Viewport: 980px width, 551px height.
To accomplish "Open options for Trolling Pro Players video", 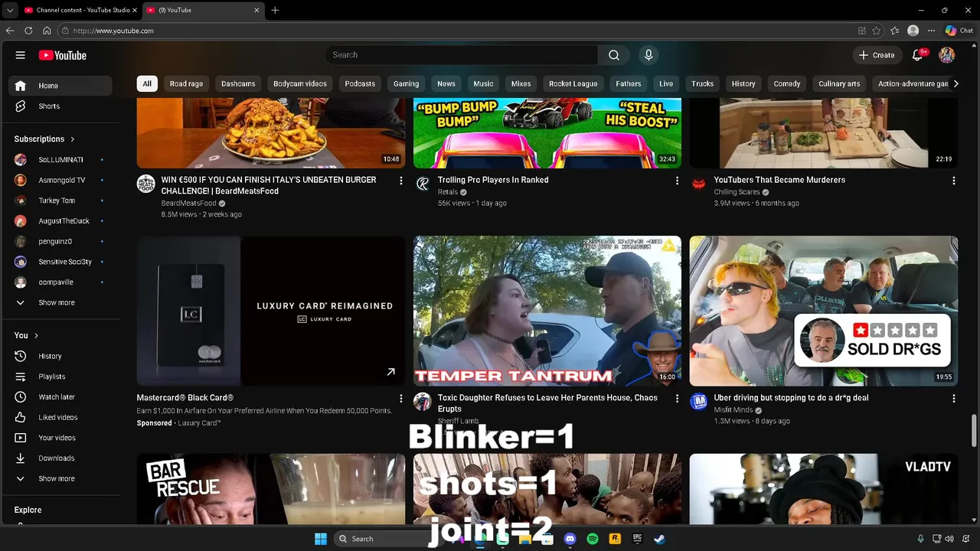I will (x=677, y=181).
